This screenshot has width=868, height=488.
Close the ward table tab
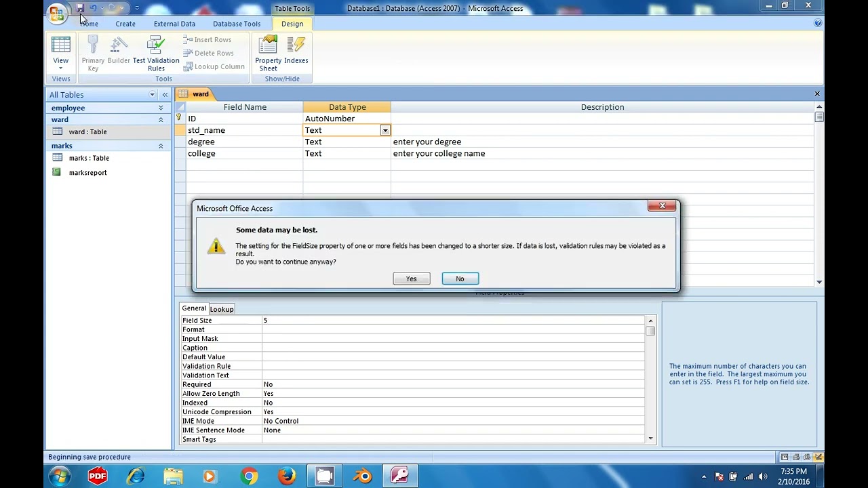click(817, 94)
